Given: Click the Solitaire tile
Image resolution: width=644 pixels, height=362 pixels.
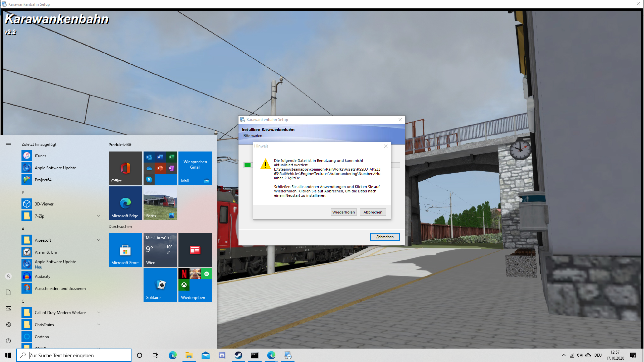Looking at the screenshot, I should 160,285.
